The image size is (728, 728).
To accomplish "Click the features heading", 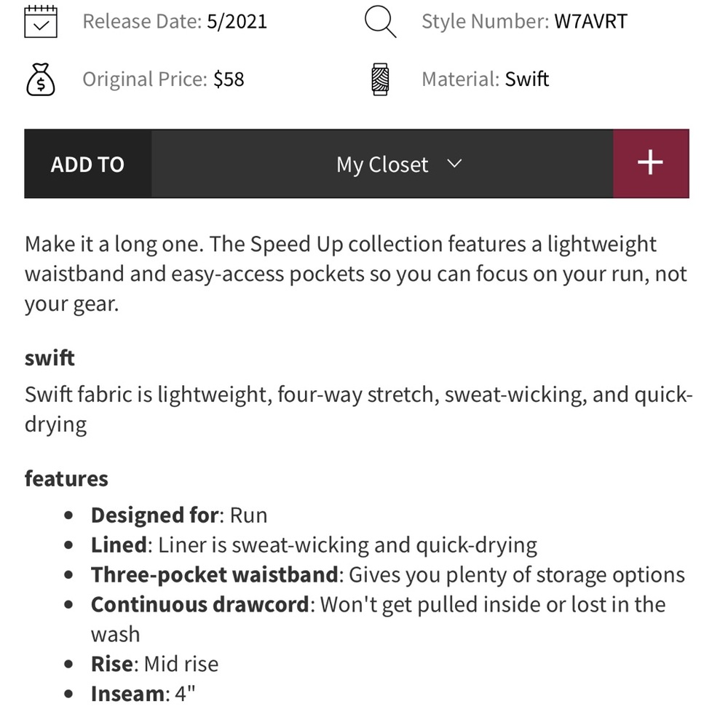I will click(x=66, y=479).
